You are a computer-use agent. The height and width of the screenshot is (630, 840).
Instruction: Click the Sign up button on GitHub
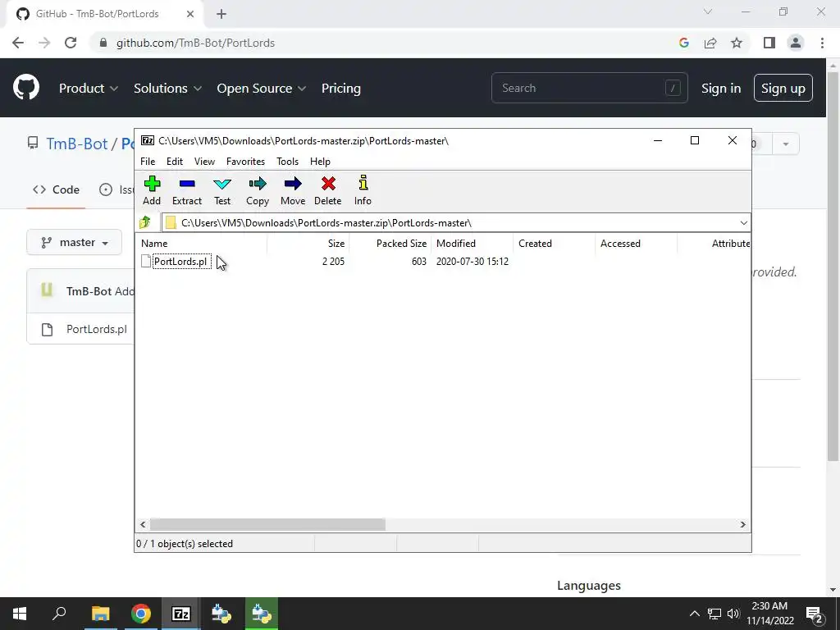click(x=783, y=89)
